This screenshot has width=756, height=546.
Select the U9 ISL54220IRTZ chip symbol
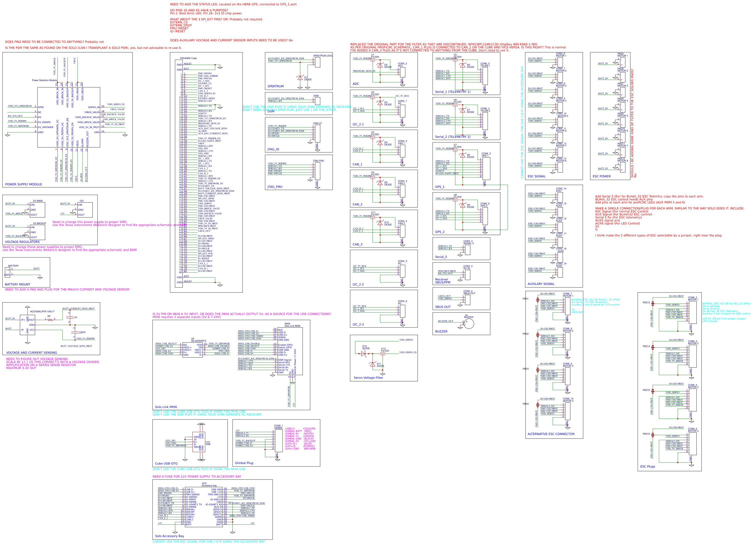tap(192, 350)
